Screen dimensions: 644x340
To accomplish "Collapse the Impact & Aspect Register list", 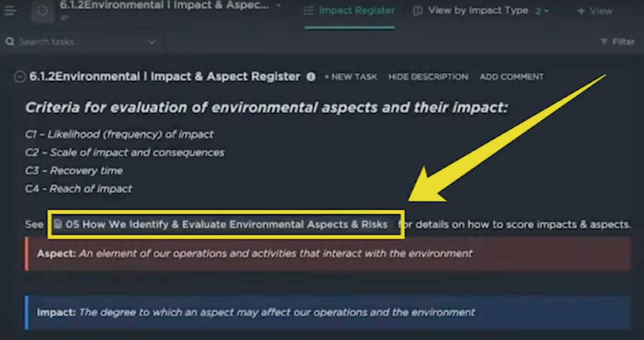I will (20, 77).
